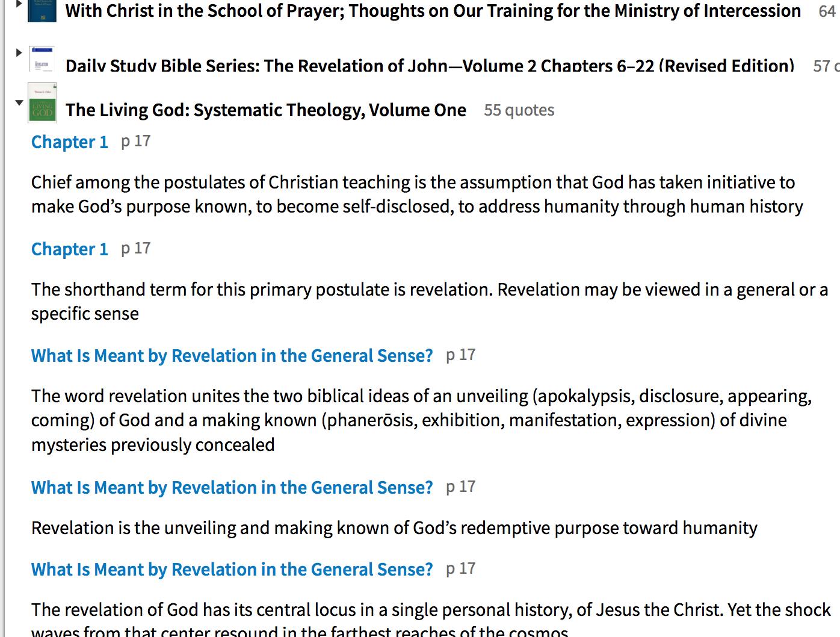Select Daily Study Bible Series title
This screenshot has width=840, height=637.
[x=430, y=65]
